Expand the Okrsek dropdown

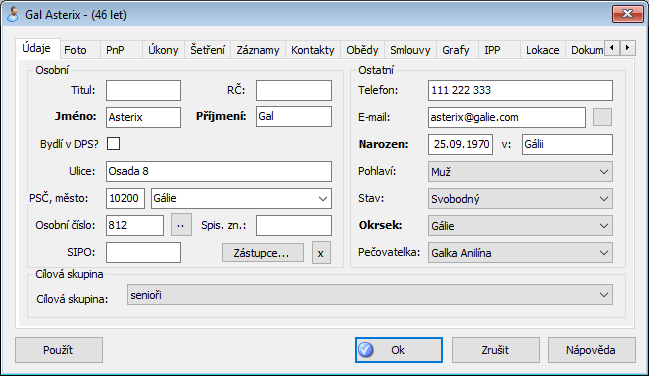pyautogui.click(x=520, y=226)
